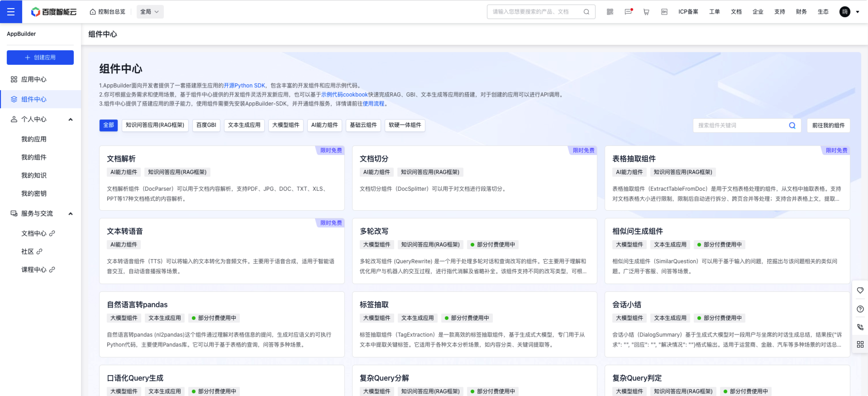Click the floating grid apps icon

(x=860, y=344)
